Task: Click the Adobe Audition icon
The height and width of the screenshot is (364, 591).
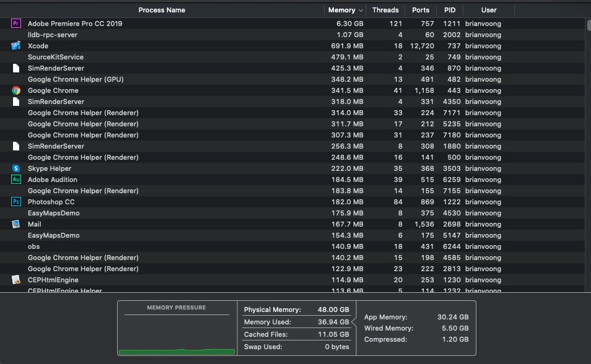Action: 16,180
